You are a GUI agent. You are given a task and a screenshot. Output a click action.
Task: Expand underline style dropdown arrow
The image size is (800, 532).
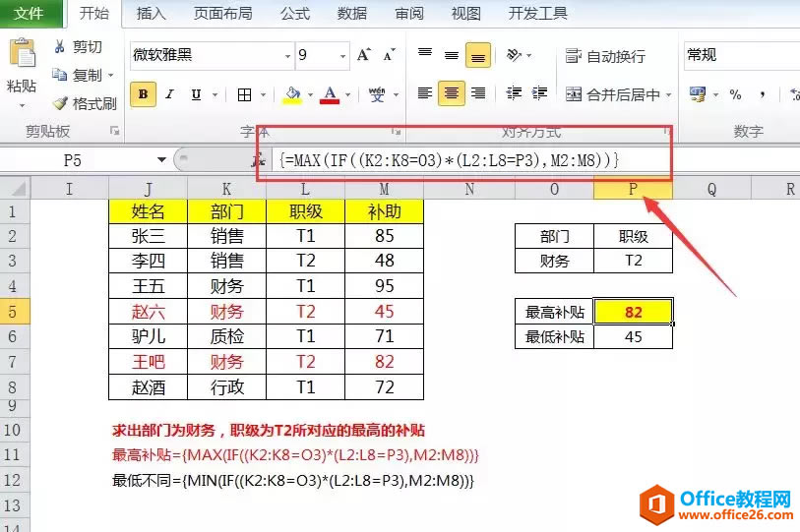pos(215,94)
